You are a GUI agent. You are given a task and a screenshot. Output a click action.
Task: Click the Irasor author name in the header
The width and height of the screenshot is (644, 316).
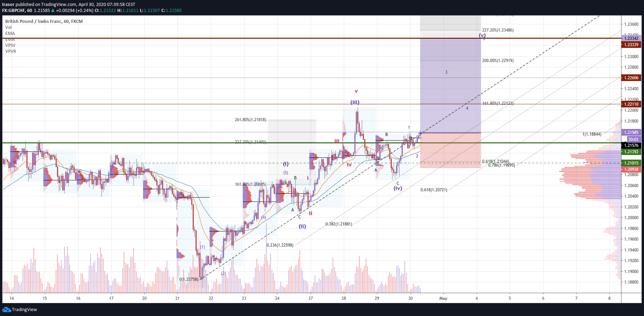pyautogui.click(x=8, y=5)
